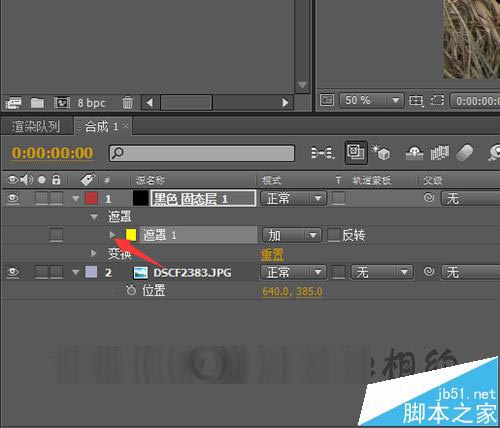The image size is (500, 428).
Task: Open layer 1 parent 无 dropdown
Action: click(471, 199)
